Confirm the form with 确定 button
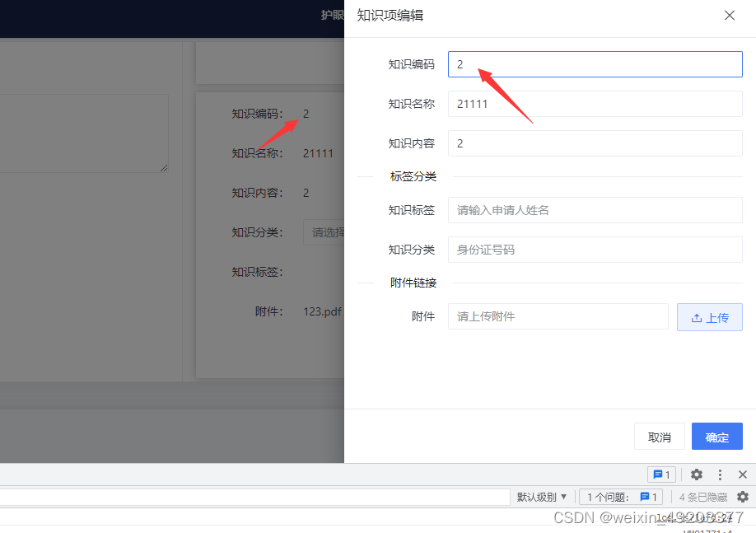This screenshot has width=756, height=533. click(717, 437)
